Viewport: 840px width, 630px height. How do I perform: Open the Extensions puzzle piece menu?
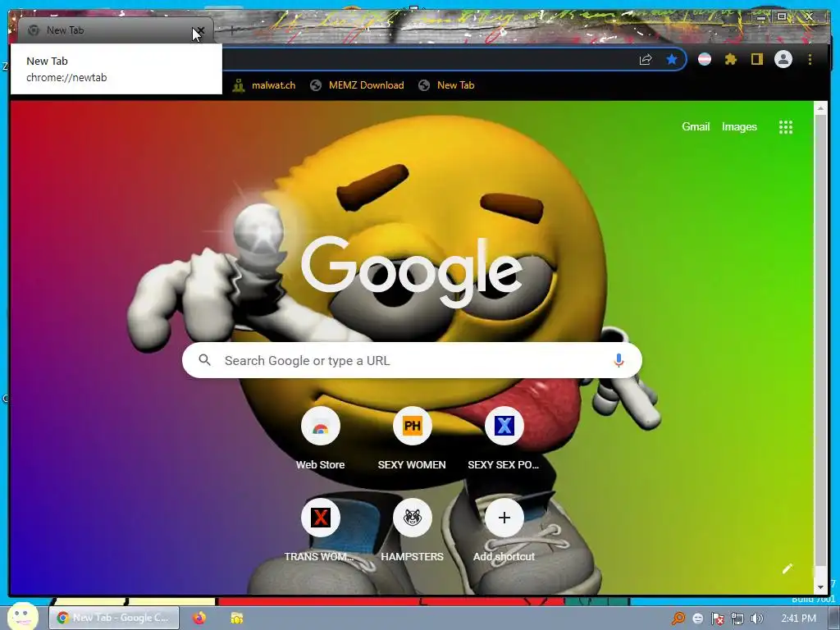[731, 59]
